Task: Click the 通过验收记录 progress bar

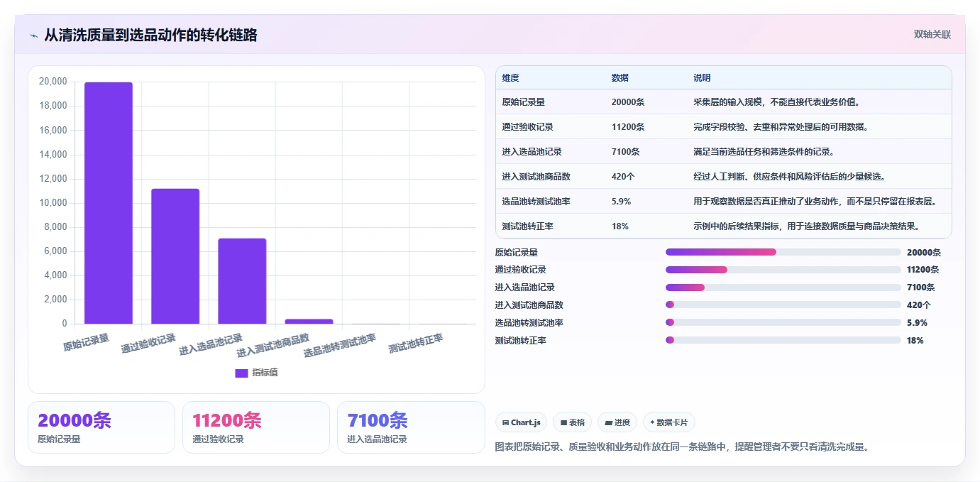Action: click(x=783, y=270)
